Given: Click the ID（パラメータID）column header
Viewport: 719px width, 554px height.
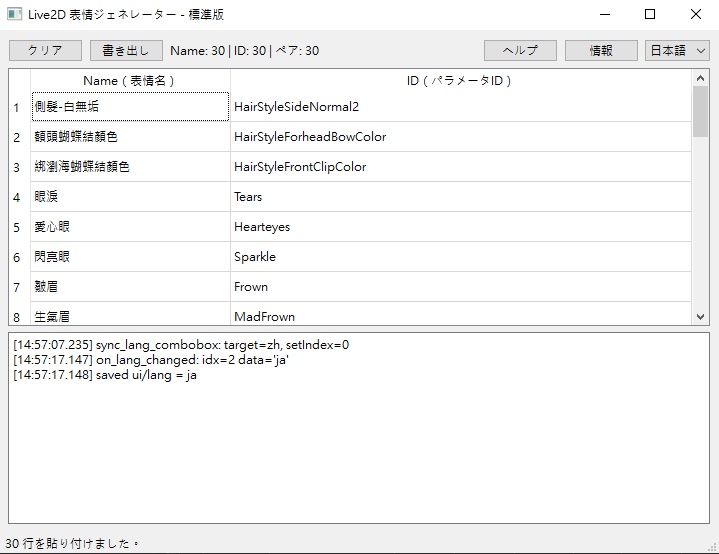Looking at the screenshot, I should click(460, 81).
